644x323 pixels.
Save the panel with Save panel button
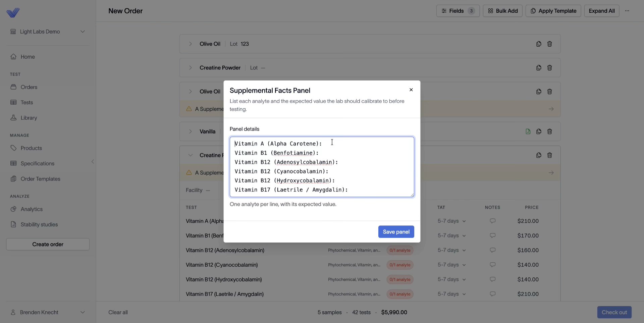pos(396,232)
